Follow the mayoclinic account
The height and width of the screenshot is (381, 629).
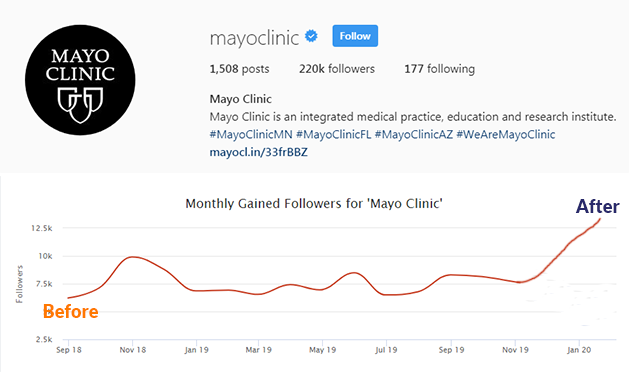[355, 36]
